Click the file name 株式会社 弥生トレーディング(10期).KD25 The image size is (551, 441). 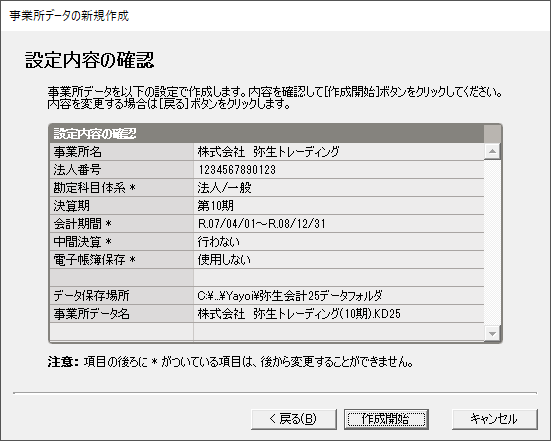tap(299, 313)
